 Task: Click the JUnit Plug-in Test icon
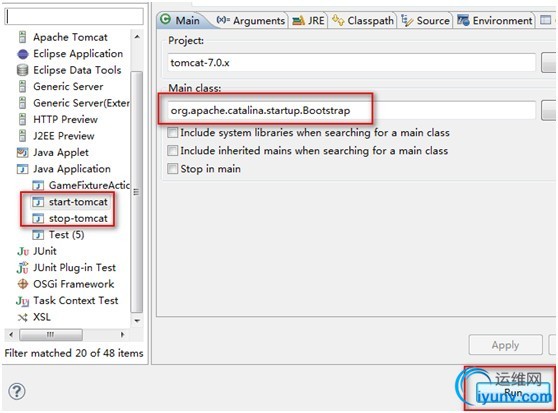click(x=22, y=268)
